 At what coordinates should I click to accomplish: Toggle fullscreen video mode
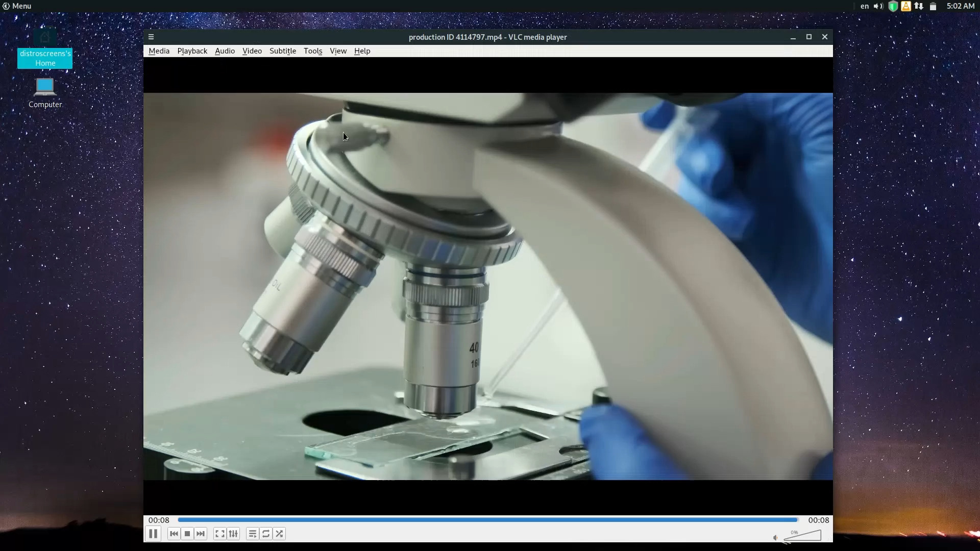(x=219, y=534)
